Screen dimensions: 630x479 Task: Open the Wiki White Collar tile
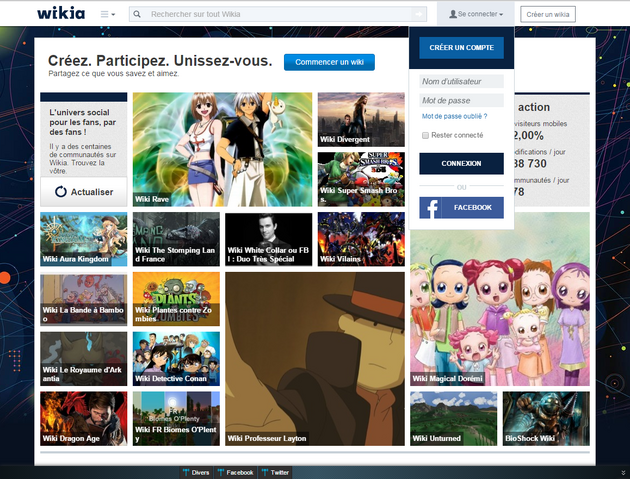[268, 239]
